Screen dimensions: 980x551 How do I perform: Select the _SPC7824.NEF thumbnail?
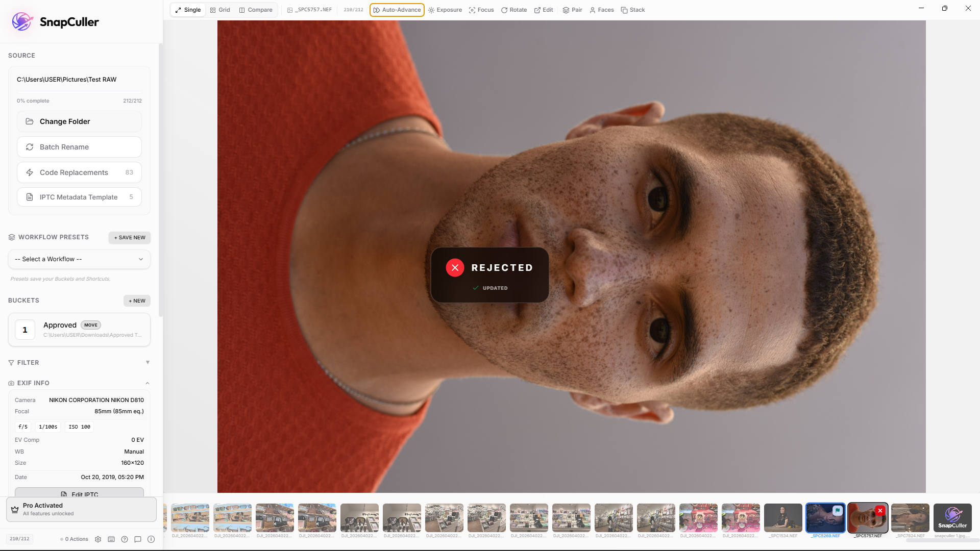click(x=910, y=518)
